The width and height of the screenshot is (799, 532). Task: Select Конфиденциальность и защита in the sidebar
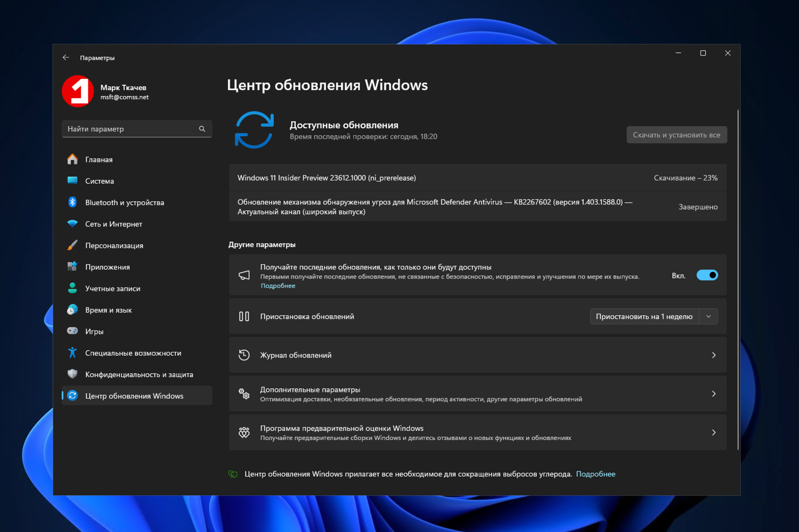pos(73,374)
